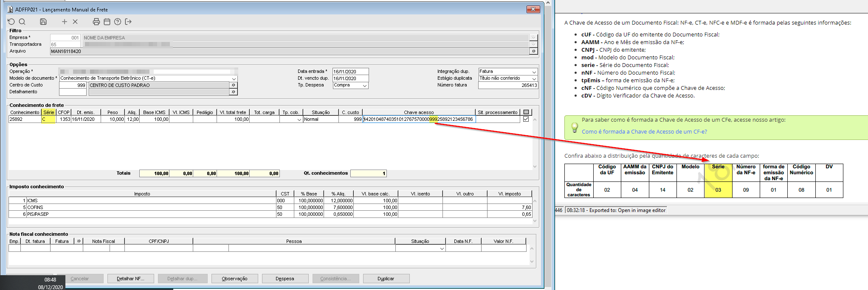Viewport: 868px width, 290px height.
Task: Click the Empresa code field 001
Action: click(x=65, y=37)
